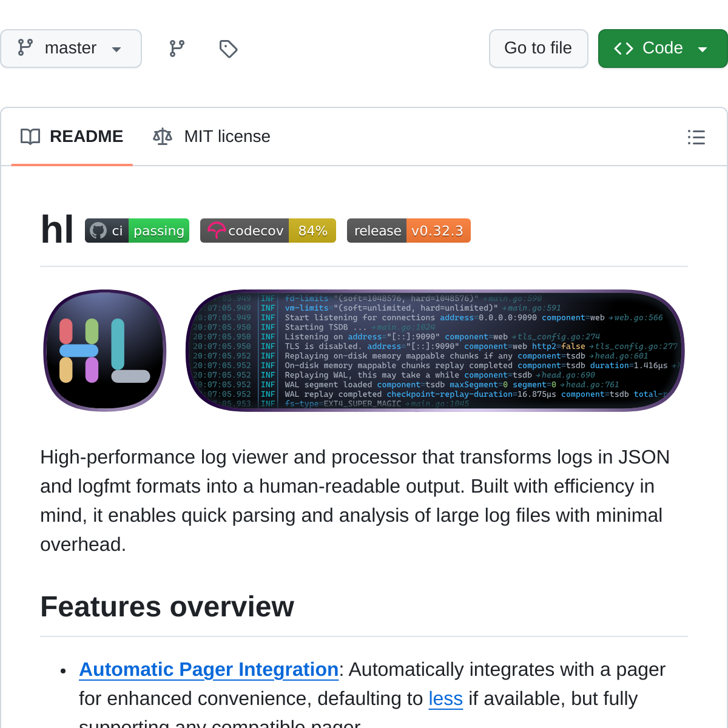Open the terminal log output screenshot
The width and height of the screenshot is (728, 728).
click(435, 351)
